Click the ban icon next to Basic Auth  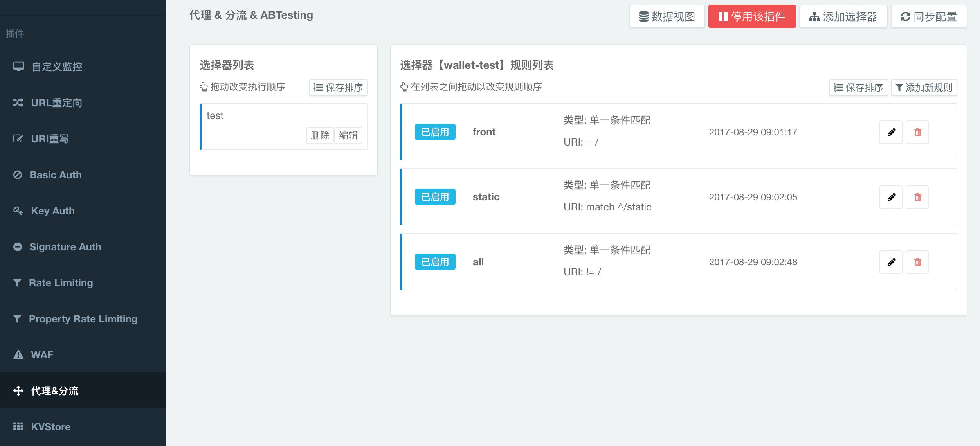18,174
